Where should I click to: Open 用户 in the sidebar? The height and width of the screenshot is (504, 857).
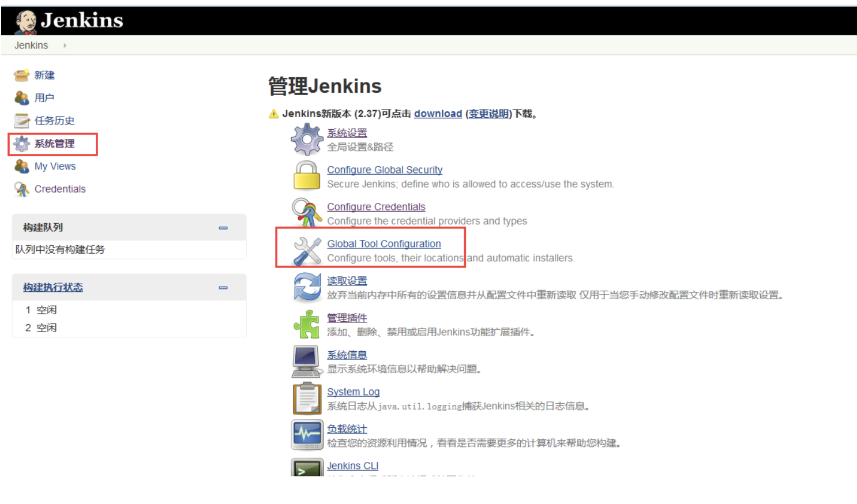[x=44, y=98]
